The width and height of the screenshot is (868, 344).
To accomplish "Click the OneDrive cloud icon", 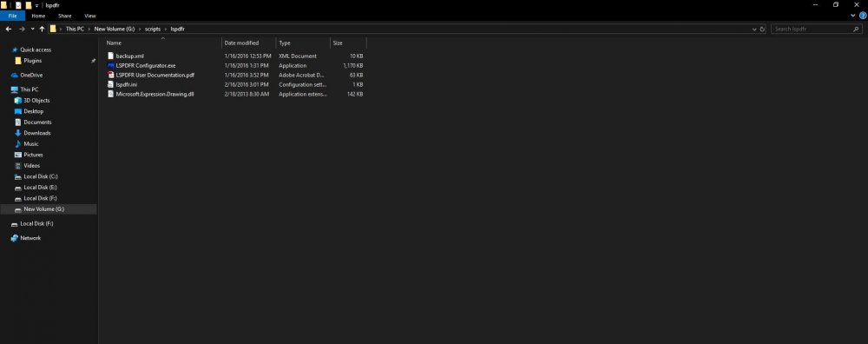I will 15,76.
